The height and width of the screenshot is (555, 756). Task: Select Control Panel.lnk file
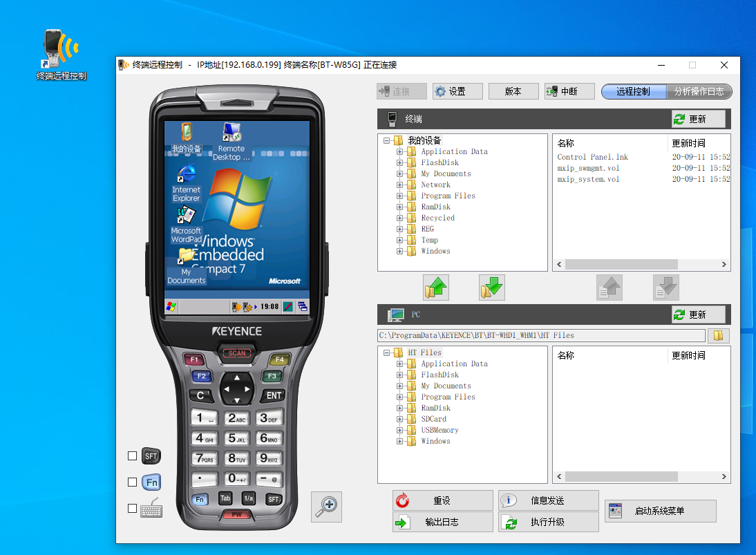coord(592,157)
